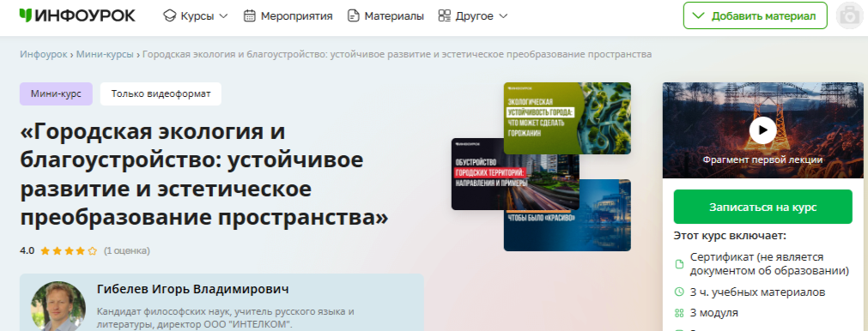Expand the Курсы dropdown chevron
This screenshot has width=868, height=331.
pos(223,16)
